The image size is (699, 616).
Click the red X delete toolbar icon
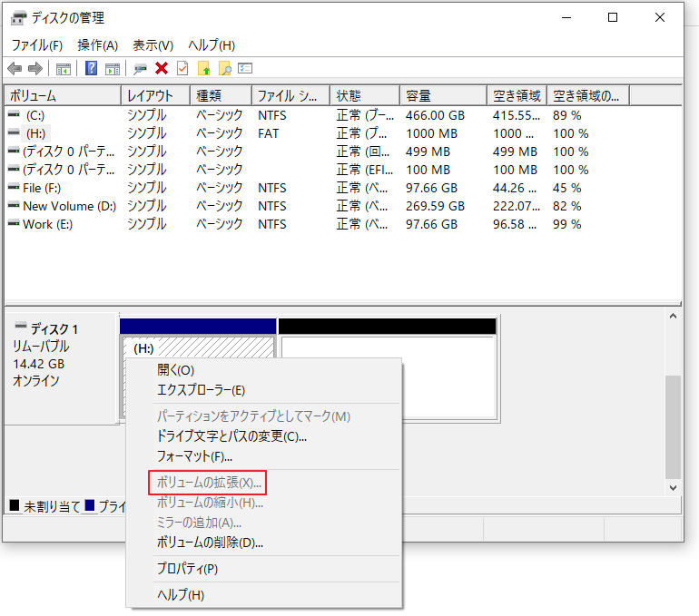point(162,68)
